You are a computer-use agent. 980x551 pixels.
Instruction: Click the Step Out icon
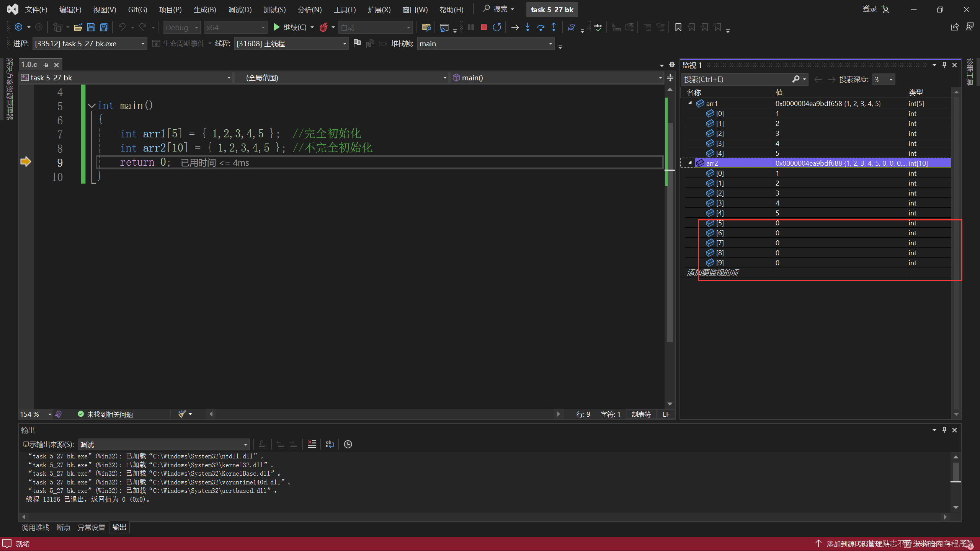(554, 27)
